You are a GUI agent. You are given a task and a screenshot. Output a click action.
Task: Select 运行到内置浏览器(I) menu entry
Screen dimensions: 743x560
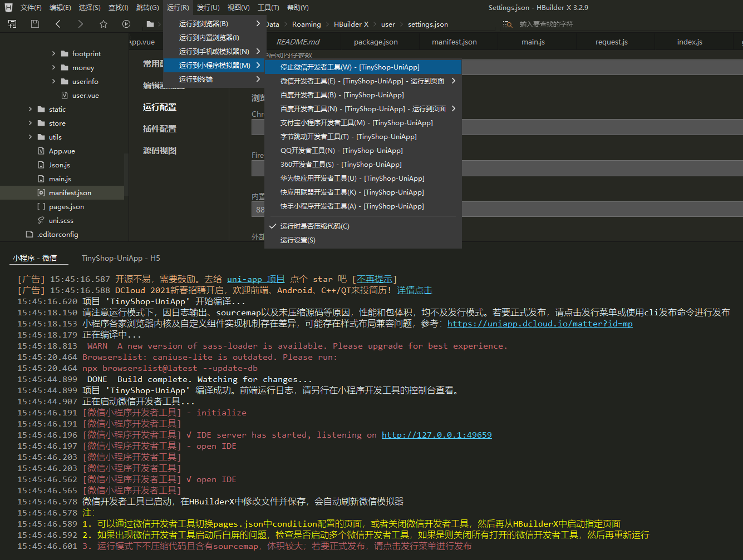214,38
